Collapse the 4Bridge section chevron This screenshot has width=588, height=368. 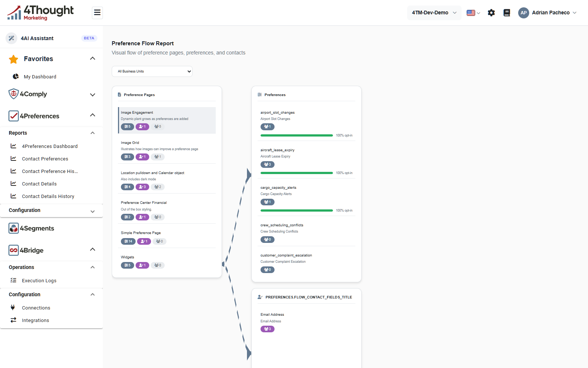click(x=93, y=250)
